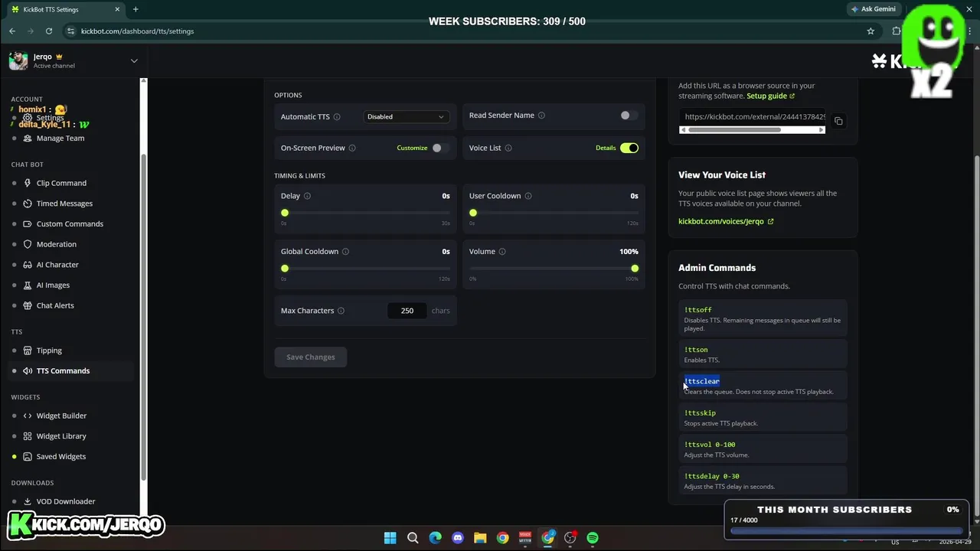The image size is (980, 551).
Task: Bookmark this page with the star icon
Action: 871,31
